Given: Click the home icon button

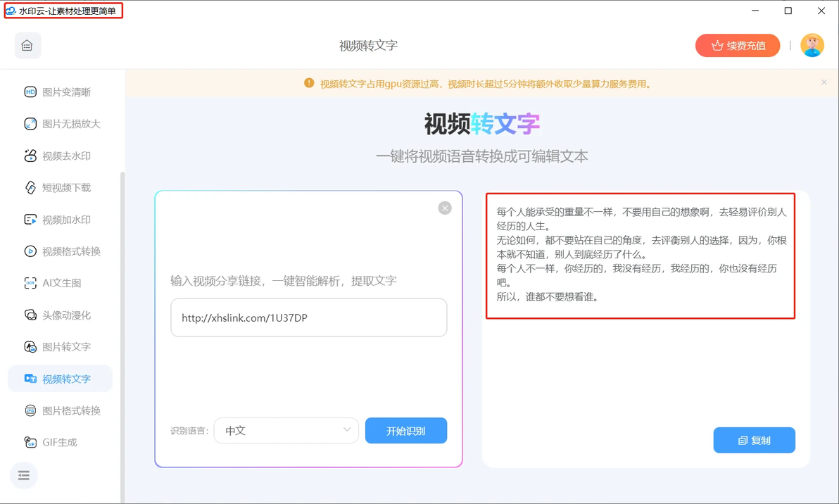Looking at the screenshot, I should pyautogui.click(x=27, y=46).
